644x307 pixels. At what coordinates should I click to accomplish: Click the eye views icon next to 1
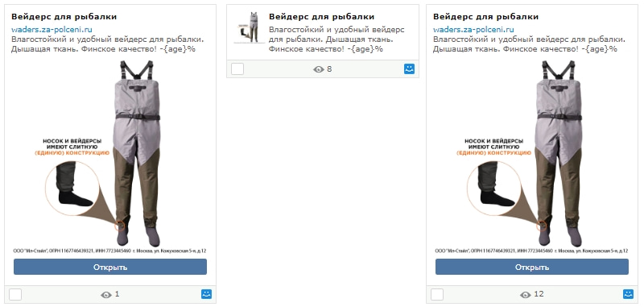[106, 295]
